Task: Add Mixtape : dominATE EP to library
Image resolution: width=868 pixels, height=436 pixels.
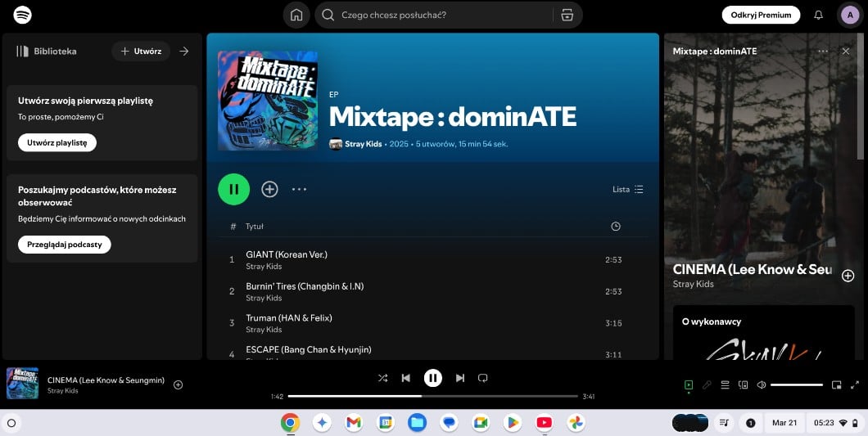Action: coord(269,189)
